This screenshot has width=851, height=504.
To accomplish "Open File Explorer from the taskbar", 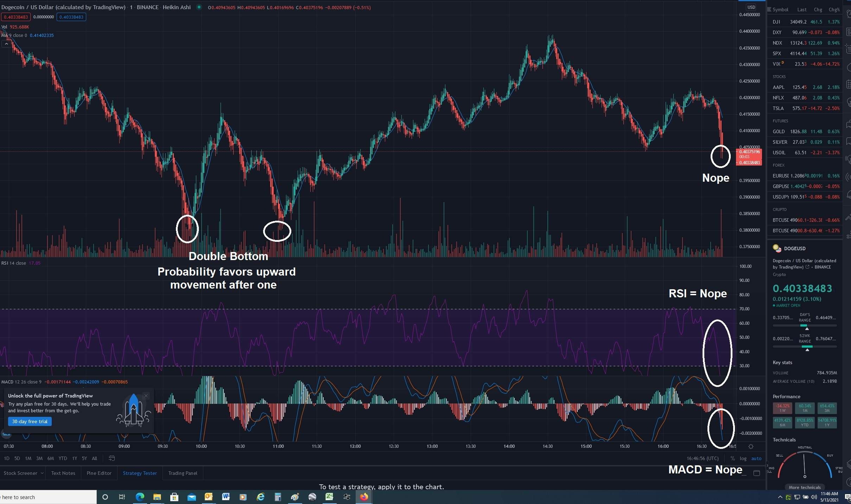I will [x=157, y=497].
